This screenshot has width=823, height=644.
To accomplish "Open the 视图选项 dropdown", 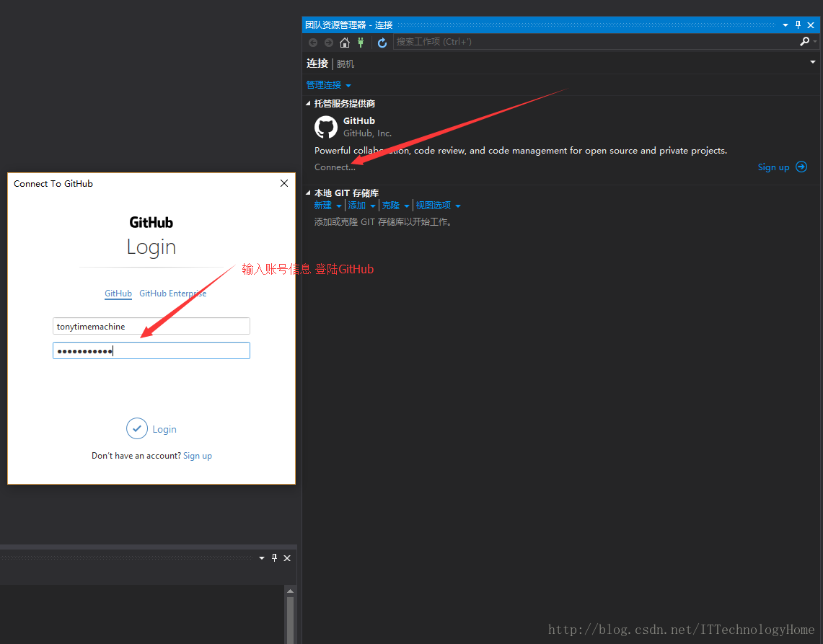I will (439, 206).
